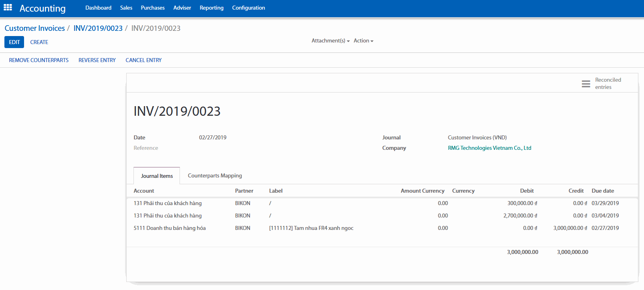The width and height of the screenshot is (644, 290).
Task: Open the Adviser menu
Action: 182,8
